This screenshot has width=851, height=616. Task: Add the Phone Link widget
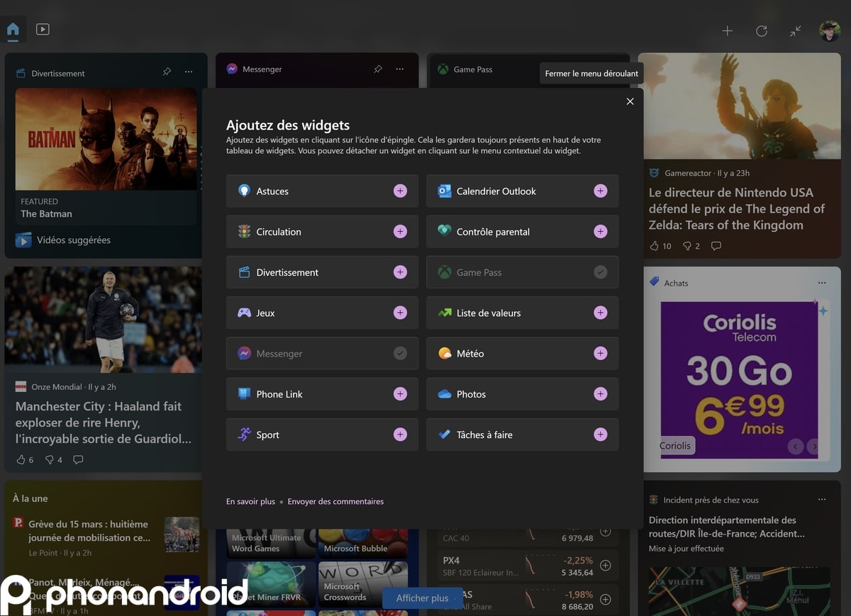point(401,394)
